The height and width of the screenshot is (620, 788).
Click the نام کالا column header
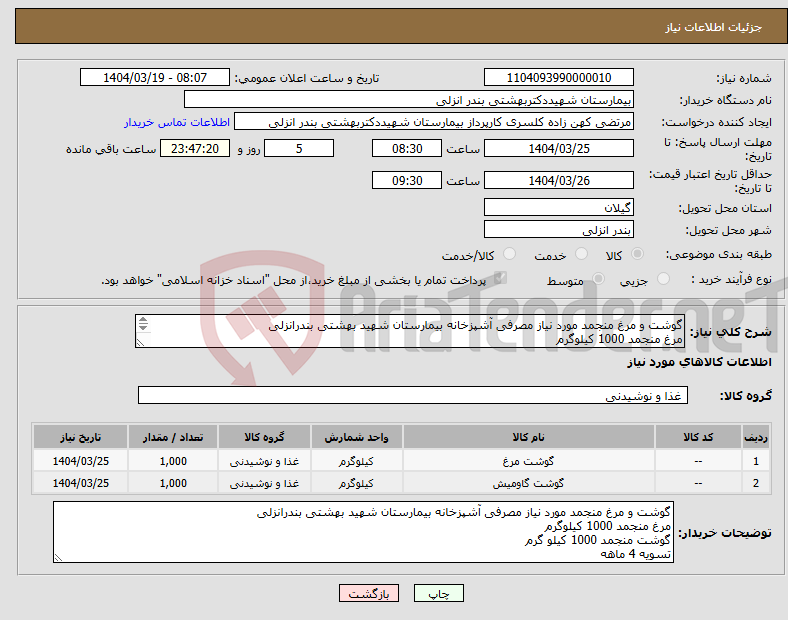click(528, 437)
